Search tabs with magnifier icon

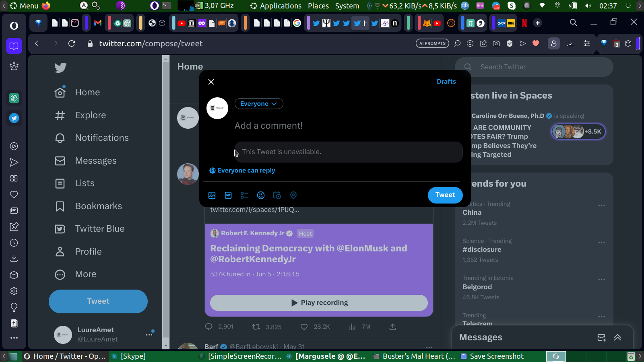tap(574, 23)
